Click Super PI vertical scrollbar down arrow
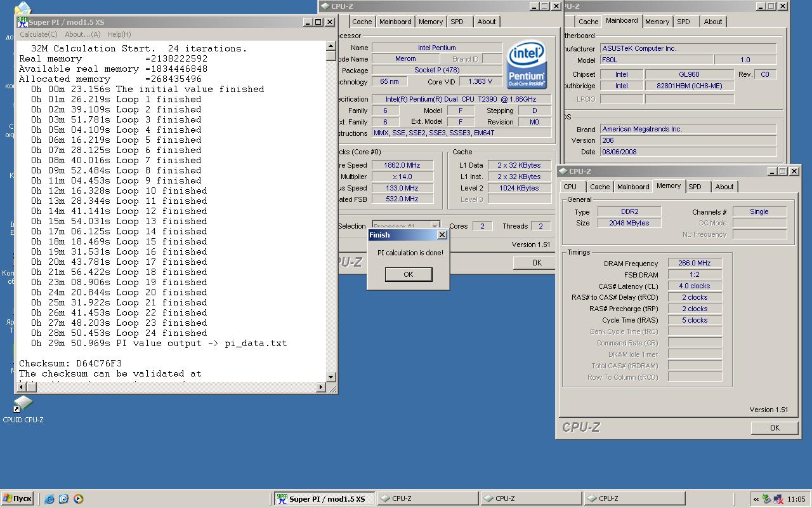This screenshot has width=812, height=508. (x=331, y=377)
